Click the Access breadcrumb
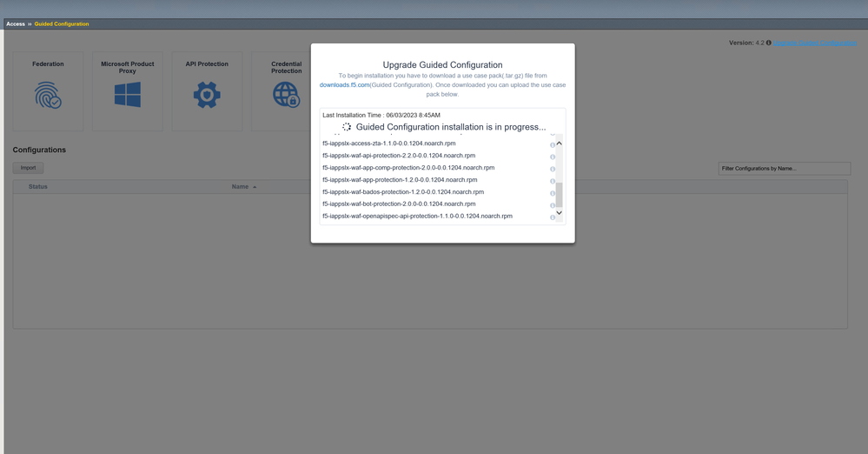This screenshot has width=868, height=454. click(16, 23)
